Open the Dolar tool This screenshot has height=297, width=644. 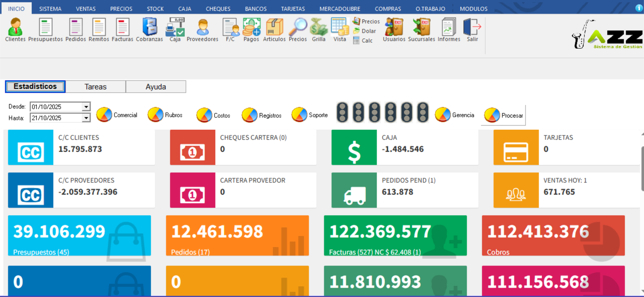tap(365, 31)
